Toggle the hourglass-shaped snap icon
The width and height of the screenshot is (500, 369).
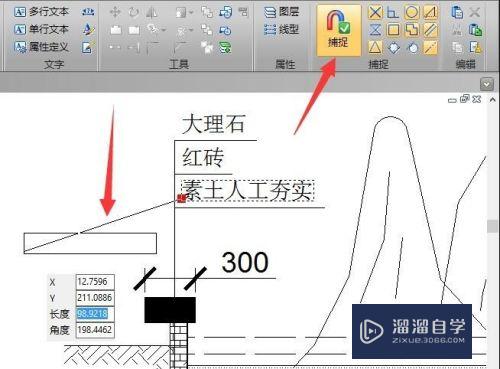[x=375, y=30]
